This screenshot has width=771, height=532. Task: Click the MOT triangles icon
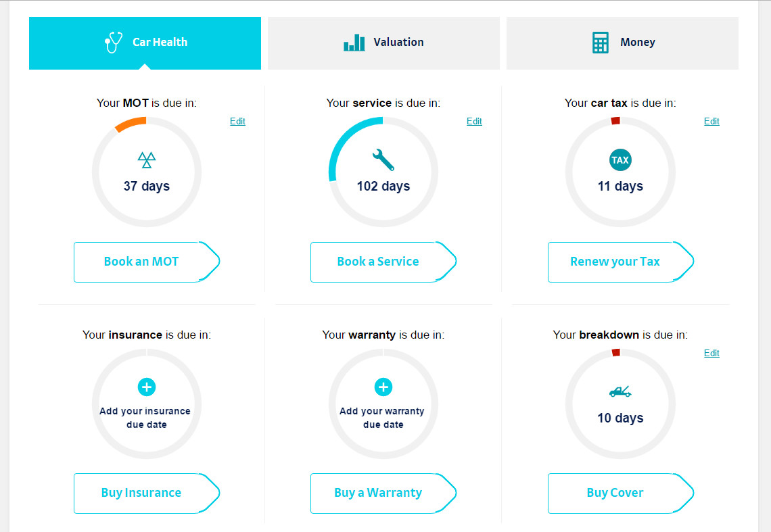147,160
